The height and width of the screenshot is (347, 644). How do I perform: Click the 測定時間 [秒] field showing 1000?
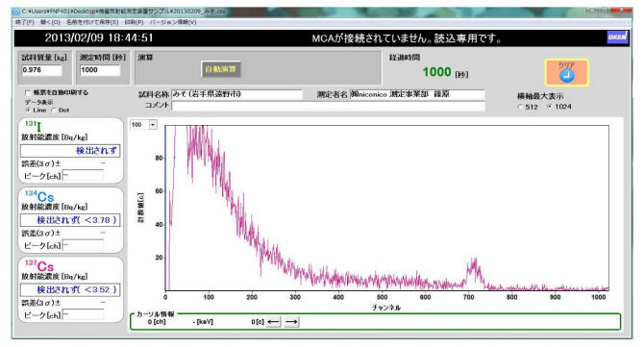tap(100, 70)
